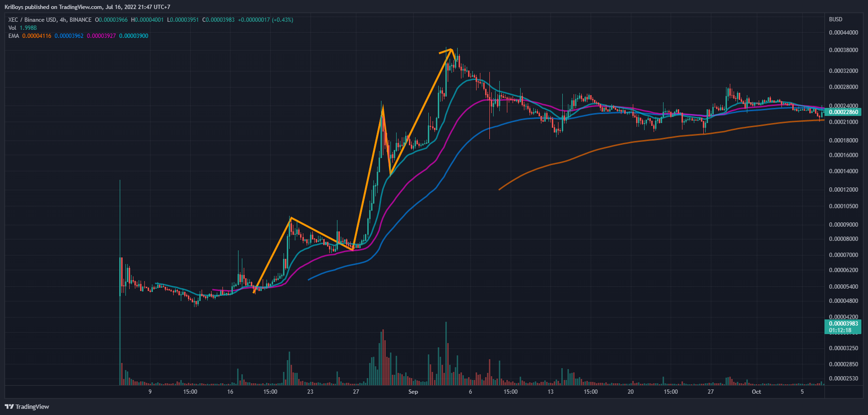
Task: Click the change value +0.00000017 (+0.43%)
Action: [266, 20]
